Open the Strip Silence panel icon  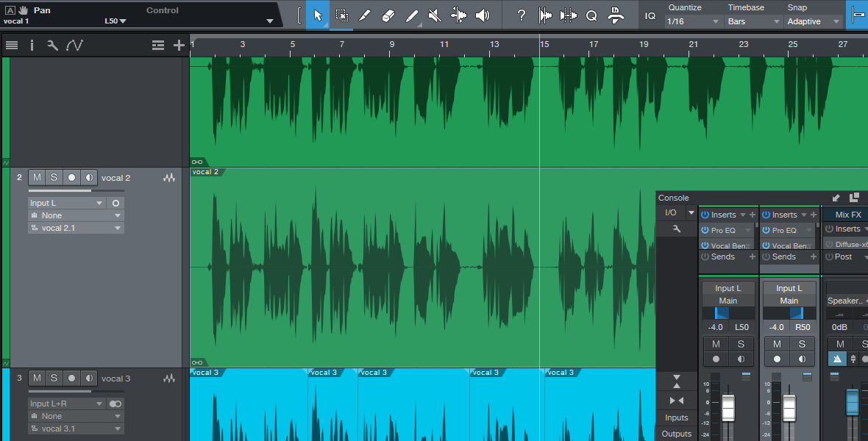[545, 15]
